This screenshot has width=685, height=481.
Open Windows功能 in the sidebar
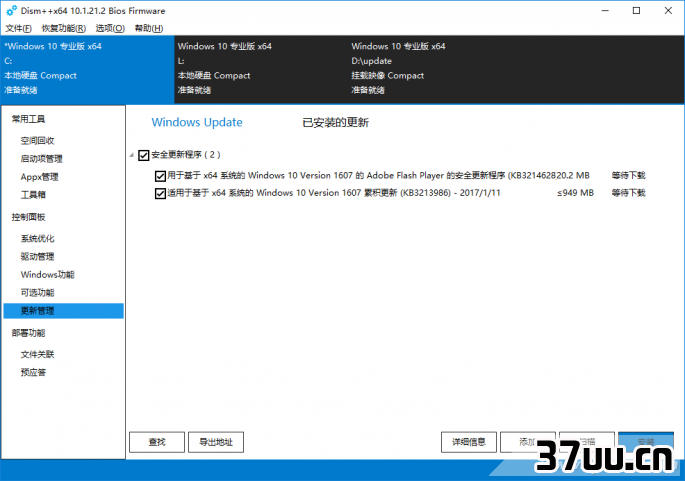pos(48,275)
